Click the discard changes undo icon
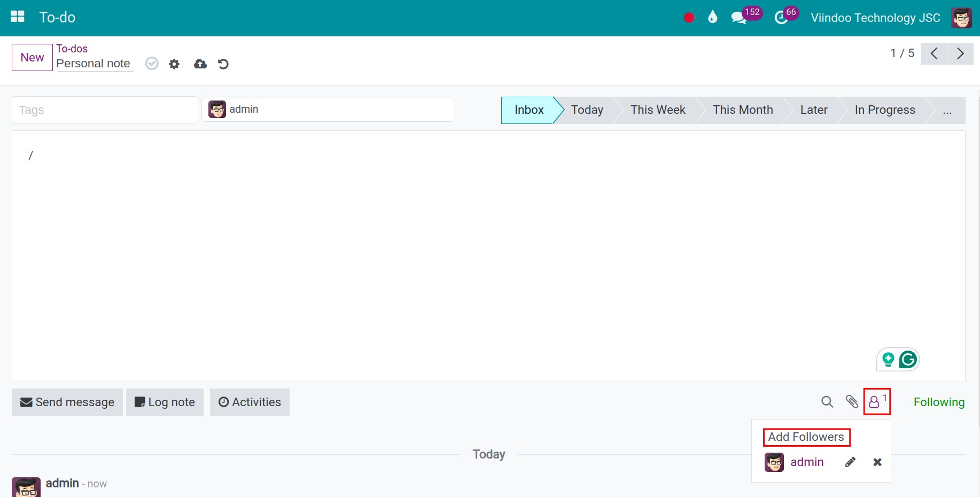The image size is (980, 497). 223,64
